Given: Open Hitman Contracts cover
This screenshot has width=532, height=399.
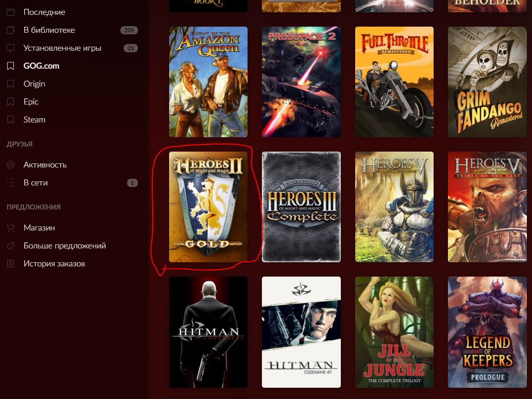Looking at the screenshot, I should pyautogui.click(x=208, y=332).
